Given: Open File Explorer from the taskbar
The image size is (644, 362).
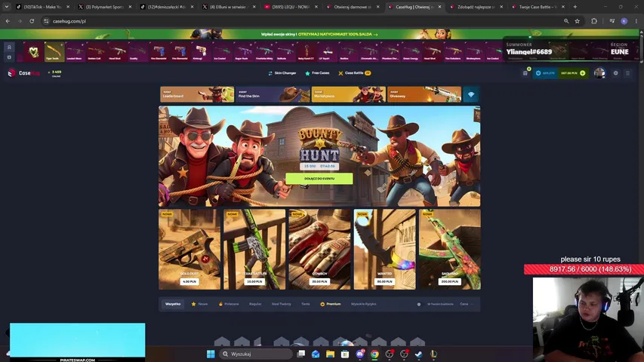Looking at the screenshot, I should tap(330, 354).
